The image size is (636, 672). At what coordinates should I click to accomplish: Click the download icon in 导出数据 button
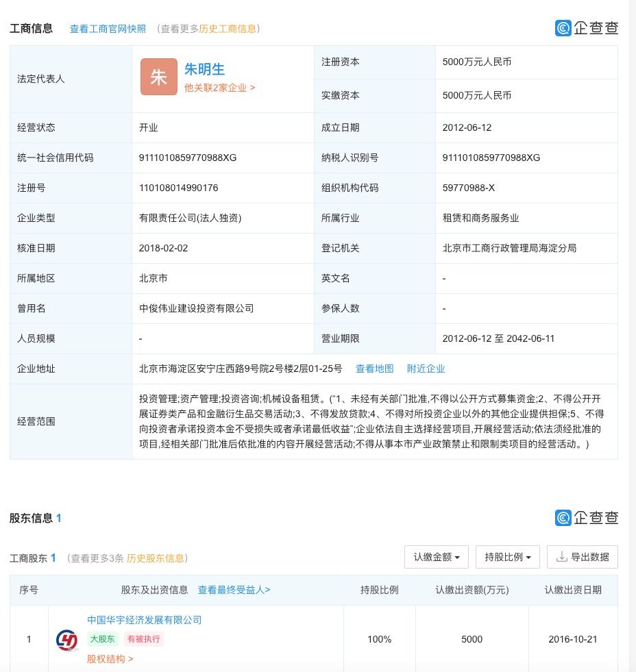(x=561, y=557)
